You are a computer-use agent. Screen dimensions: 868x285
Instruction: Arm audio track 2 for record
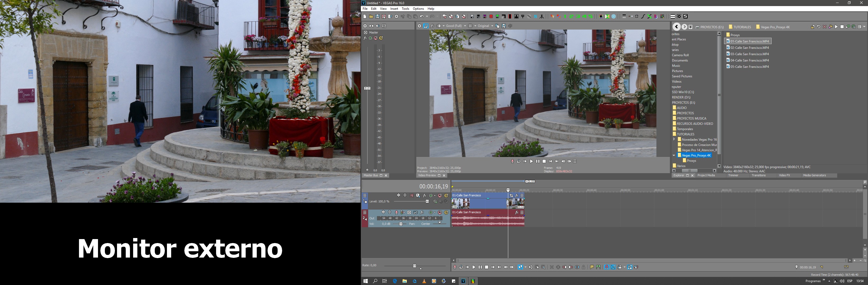coord(396,212)
